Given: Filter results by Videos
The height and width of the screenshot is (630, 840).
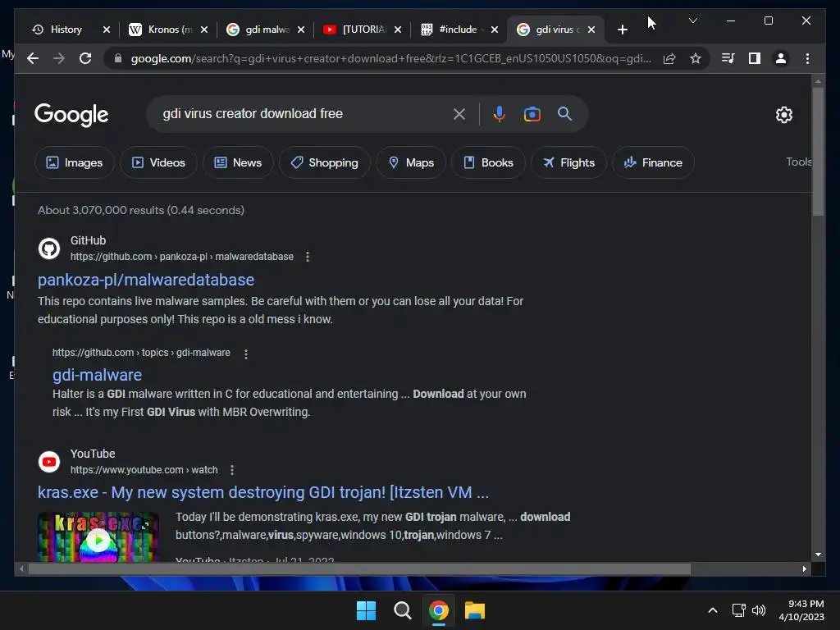Looking at the screenshot, I should pos(158,162).
